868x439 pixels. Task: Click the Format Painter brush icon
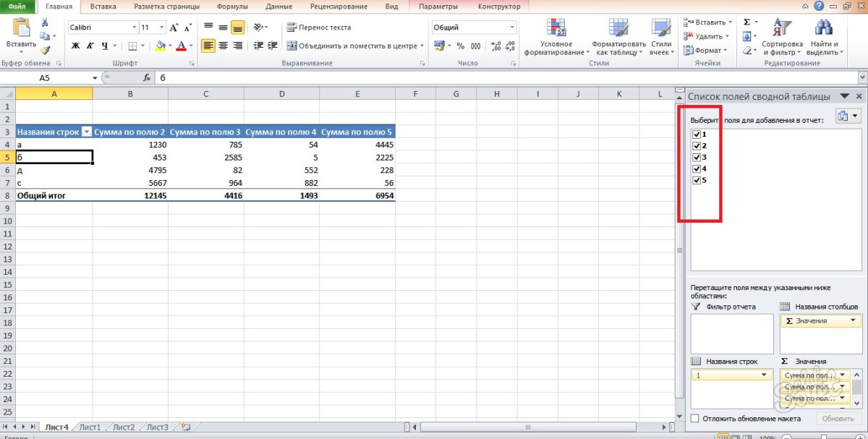45,50
